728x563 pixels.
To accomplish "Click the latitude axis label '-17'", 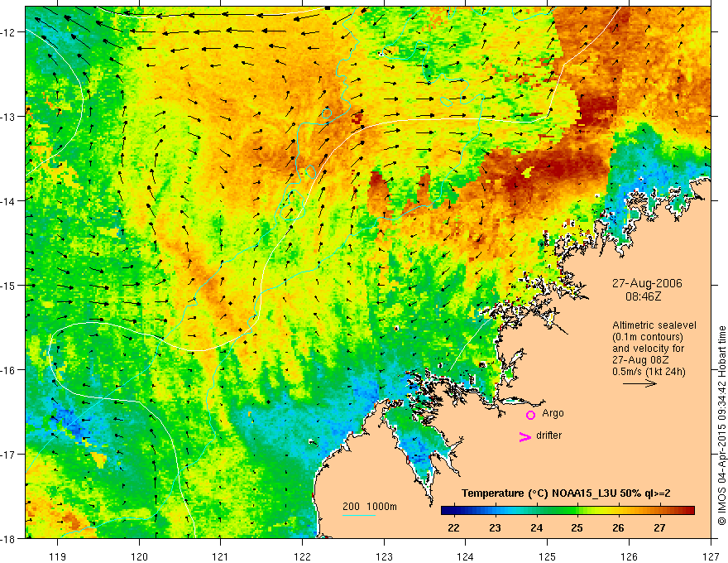I will (8, 454).
